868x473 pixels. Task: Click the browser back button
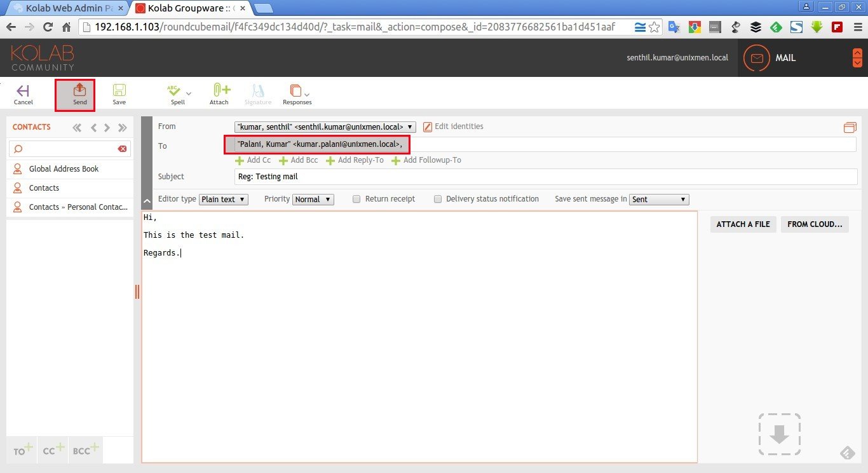(x=11, y=27)
